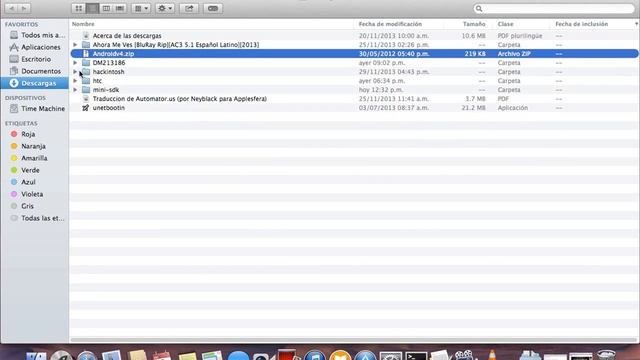Switch to list view
Screen dimensions: 640x360
click(x=92, y=8)
